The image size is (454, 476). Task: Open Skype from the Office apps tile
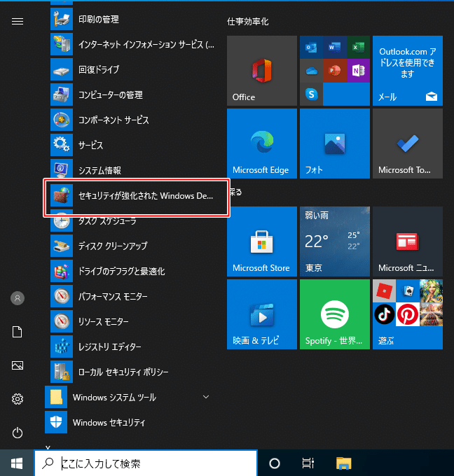(x=311, y=94)
